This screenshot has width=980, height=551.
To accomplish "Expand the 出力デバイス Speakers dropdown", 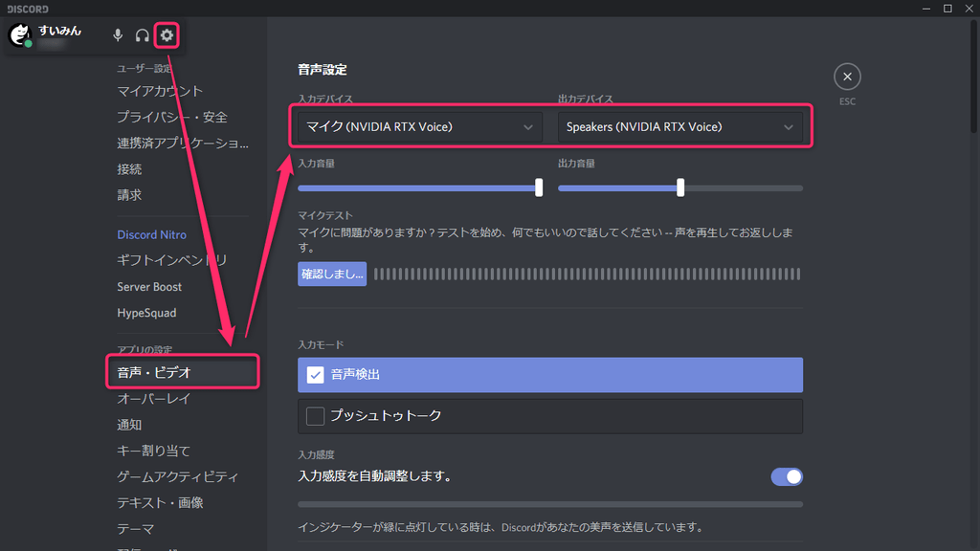I will tap(679, 127).
